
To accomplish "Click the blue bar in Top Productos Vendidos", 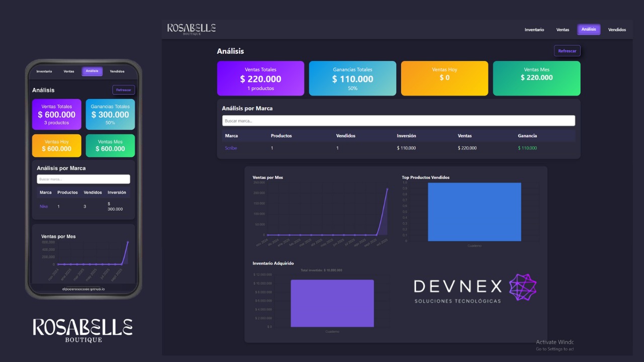I will click(x=474, y=212).
